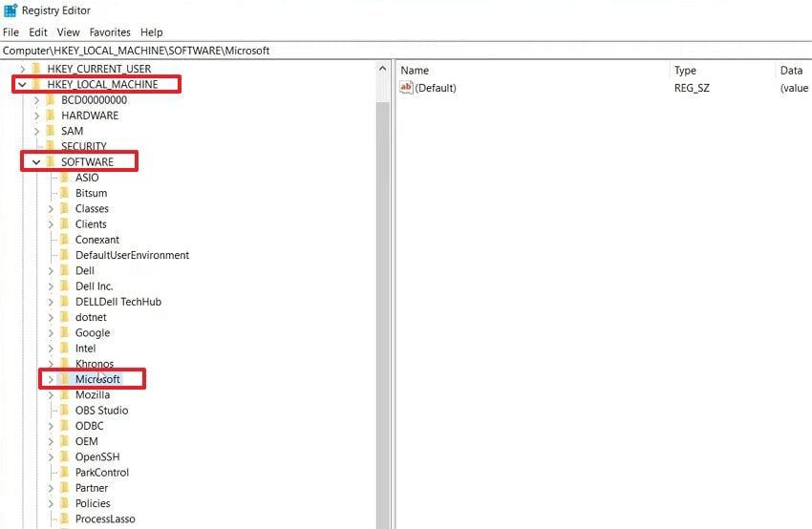812x529 pixels.
Task: Click the HARDWARE folder icon
Action: tap(51, 116)
